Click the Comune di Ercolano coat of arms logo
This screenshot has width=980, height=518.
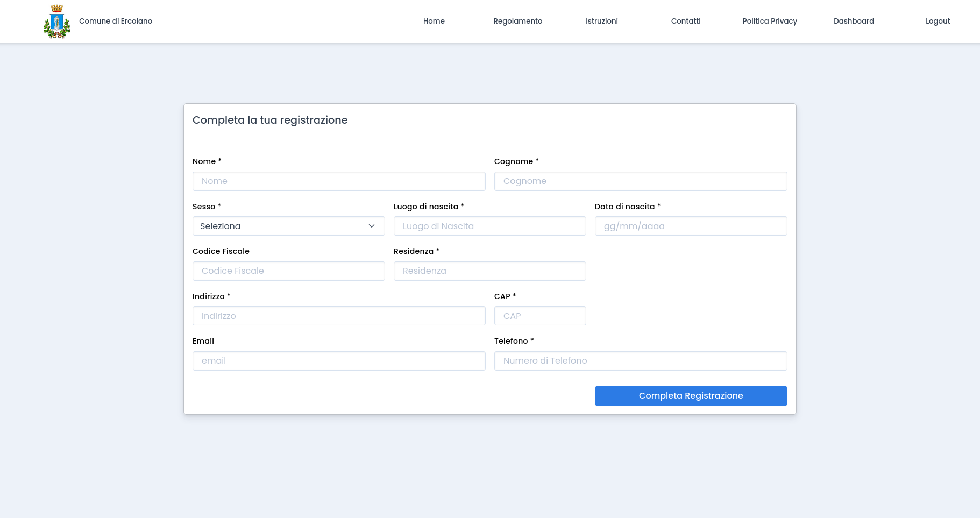tap(56, 21)
